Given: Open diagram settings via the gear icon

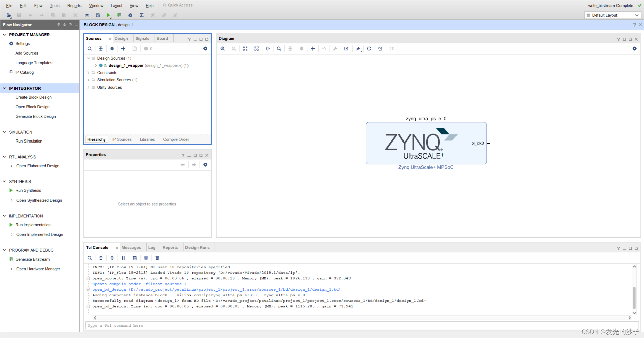Looking at the screenshot, I should [634, 49].
